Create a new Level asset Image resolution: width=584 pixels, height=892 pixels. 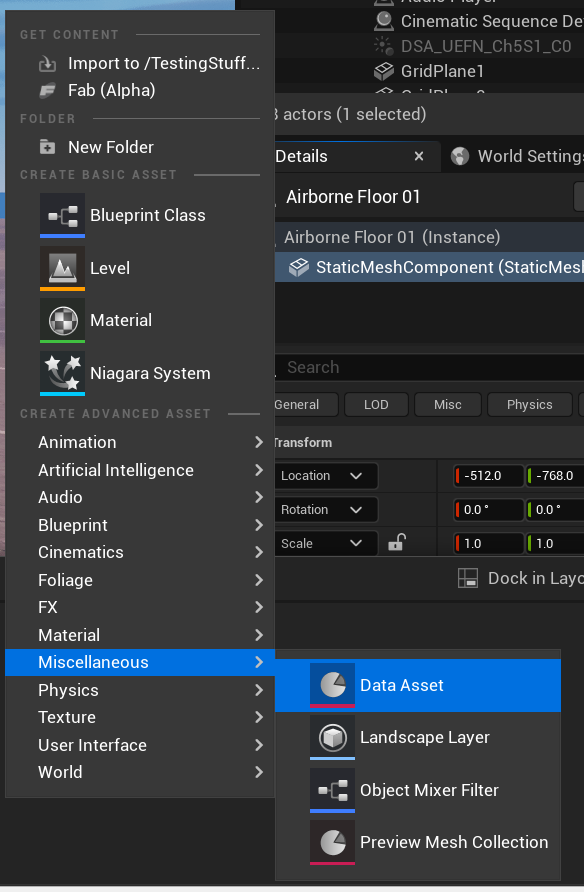coord(140,268)
